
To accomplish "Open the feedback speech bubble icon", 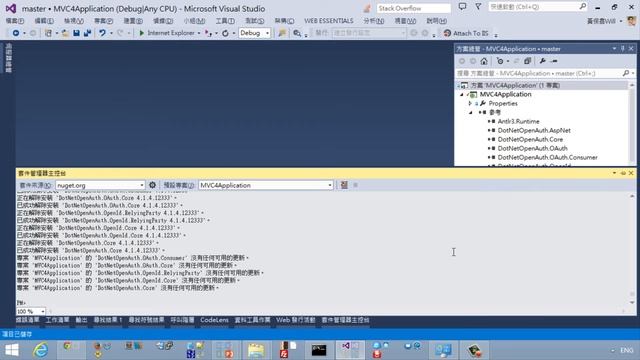I will (x=462, y=7).
